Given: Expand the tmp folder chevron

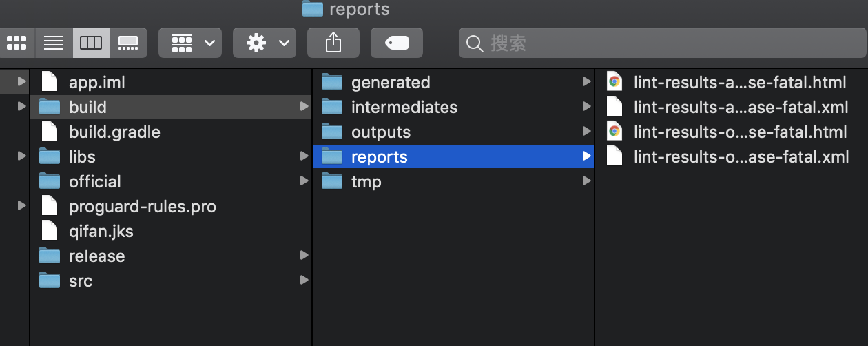Looking at the screenshot, I should click(586, 181).
